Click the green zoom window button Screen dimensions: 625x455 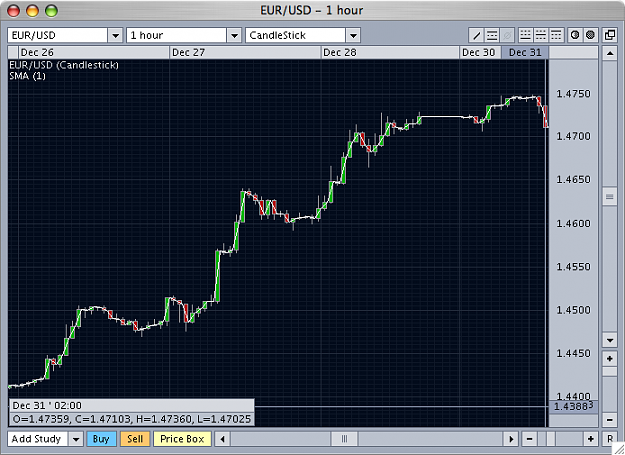point(51,11)
